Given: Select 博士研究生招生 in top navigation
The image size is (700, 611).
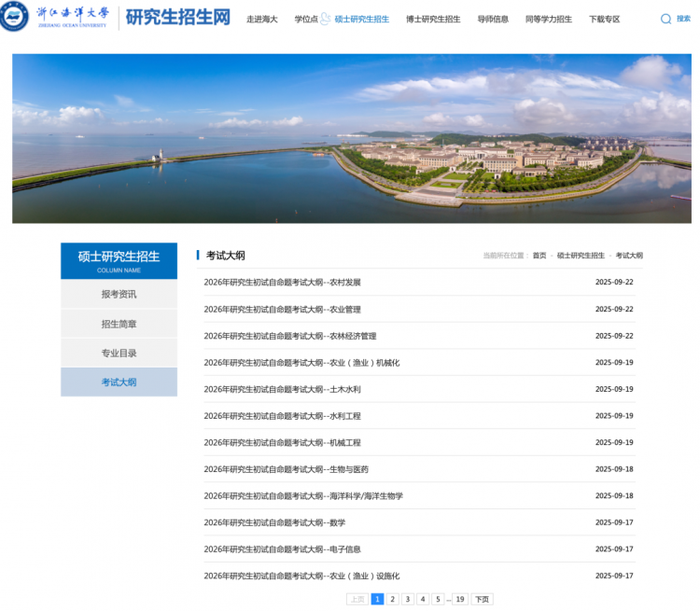Looking at the screenshot, I should 432,19.
